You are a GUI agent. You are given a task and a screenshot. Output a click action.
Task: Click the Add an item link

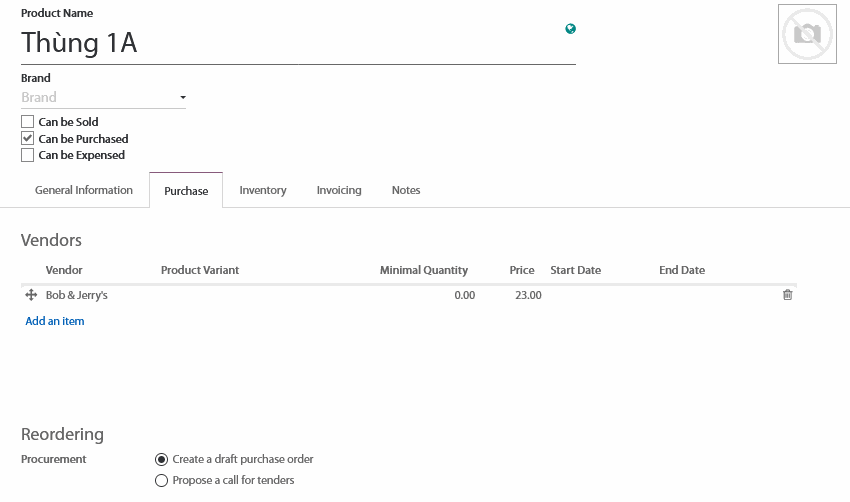pos(55,321)
